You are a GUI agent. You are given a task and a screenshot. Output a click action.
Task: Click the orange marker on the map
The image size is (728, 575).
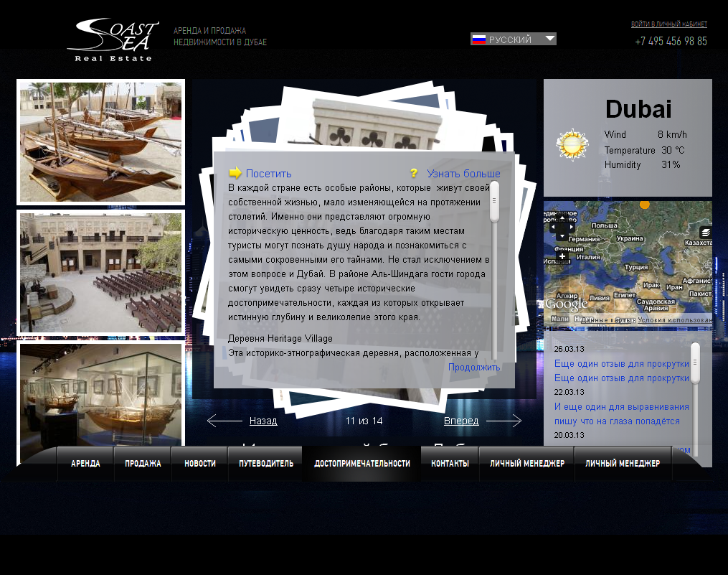coord(644,204)
